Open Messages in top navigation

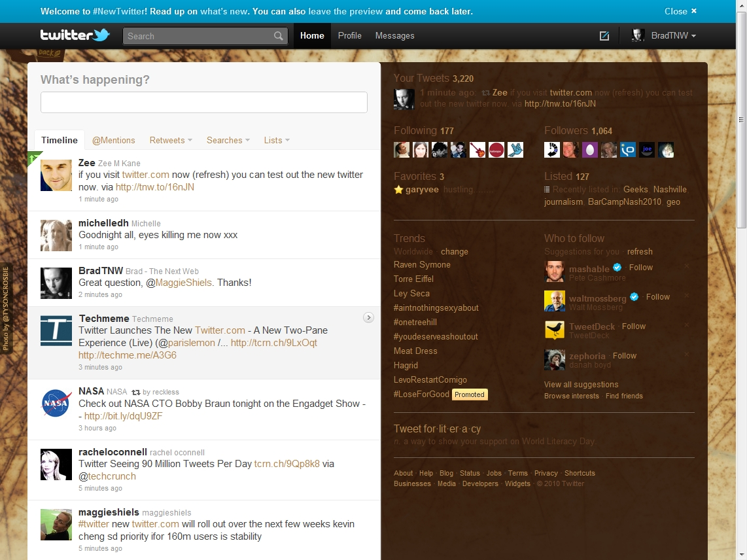(x=395, y=36)
